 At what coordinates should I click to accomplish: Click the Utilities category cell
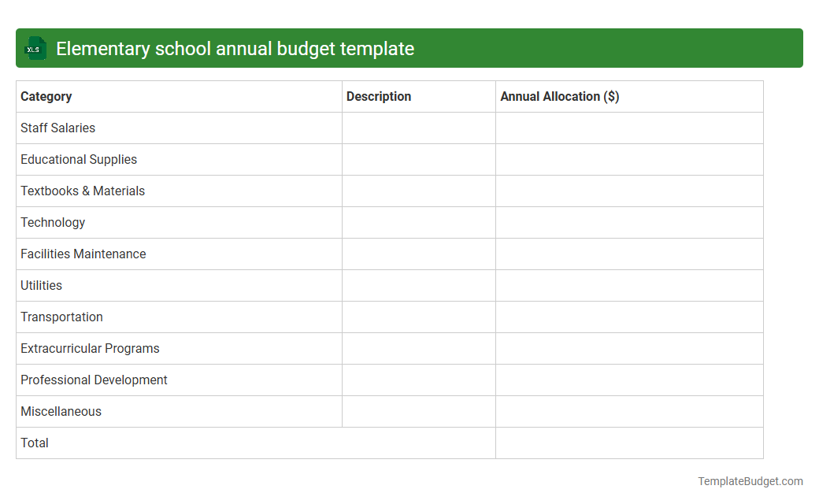pyautogui.click(x=41, y=285)
